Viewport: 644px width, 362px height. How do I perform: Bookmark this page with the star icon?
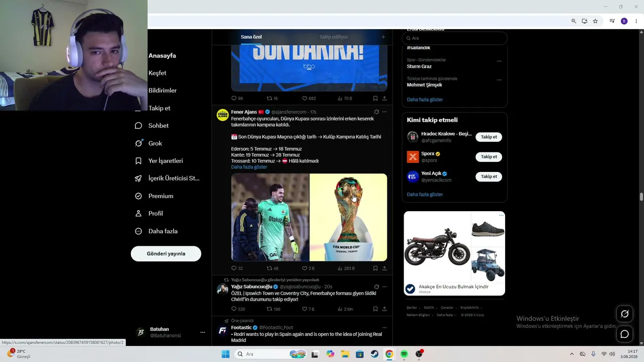click(595, 21)
